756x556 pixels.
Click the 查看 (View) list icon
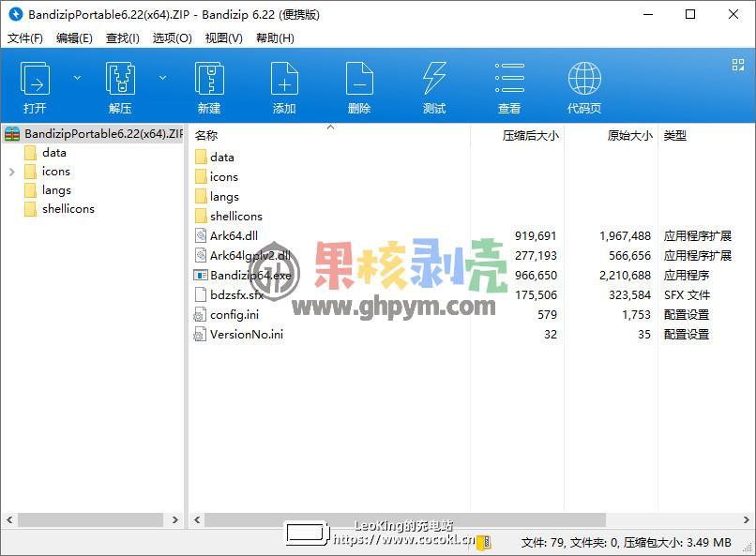pyautogui.click(x=509, y=86)
